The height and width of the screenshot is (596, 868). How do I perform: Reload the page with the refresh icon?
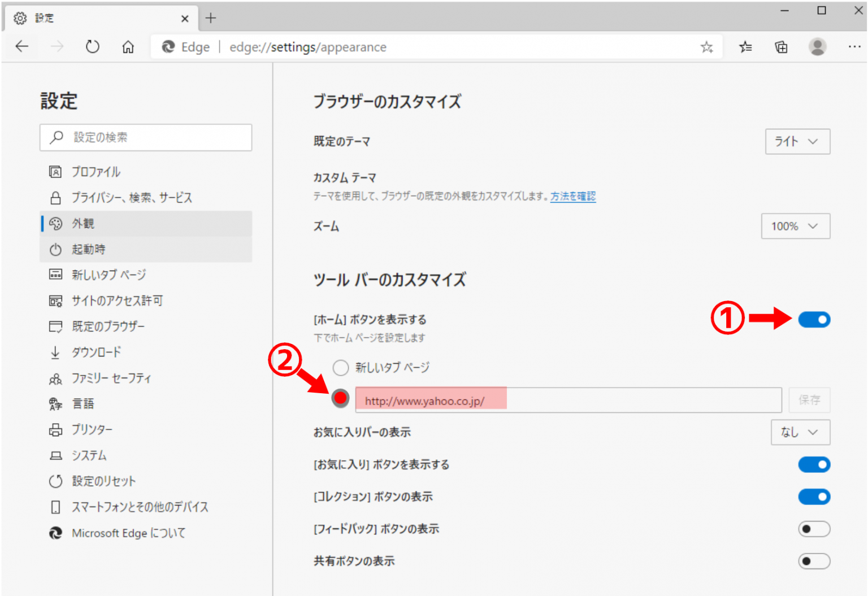(92, 46)
